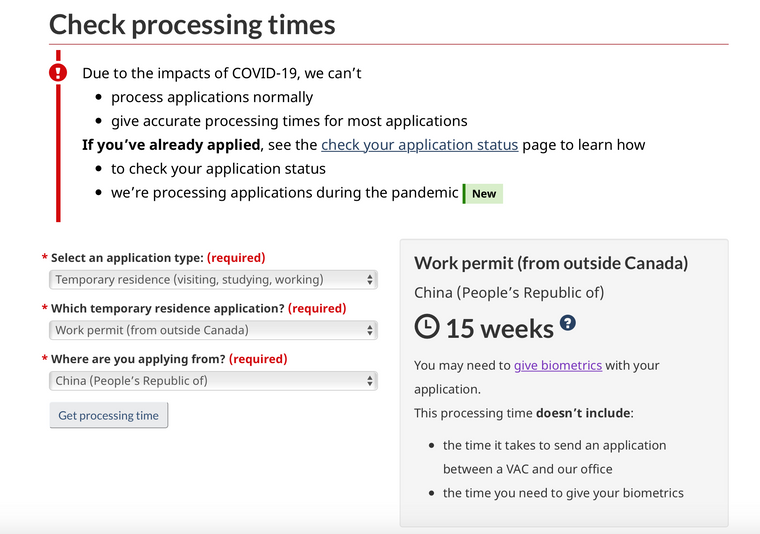Viewport: 760px width, 534px height.
Task: Open the 'Which temporary residence application' dropdown
Action: (x=213, y=330)
